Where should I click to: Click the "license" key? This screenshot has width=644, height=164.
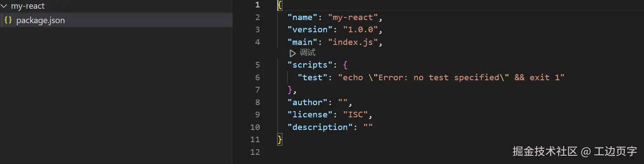pos(310,115)
